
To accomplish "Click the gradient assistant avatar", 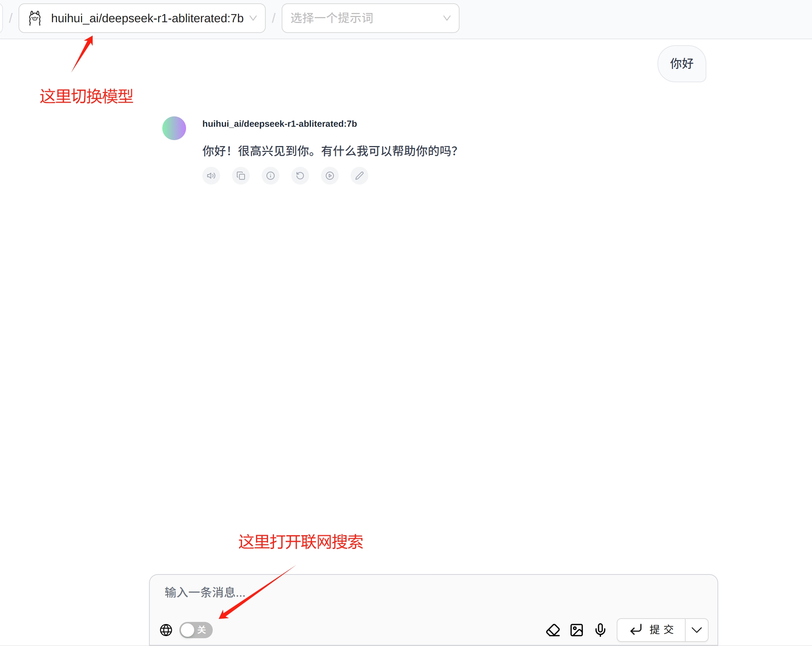I will pos(174,128).
